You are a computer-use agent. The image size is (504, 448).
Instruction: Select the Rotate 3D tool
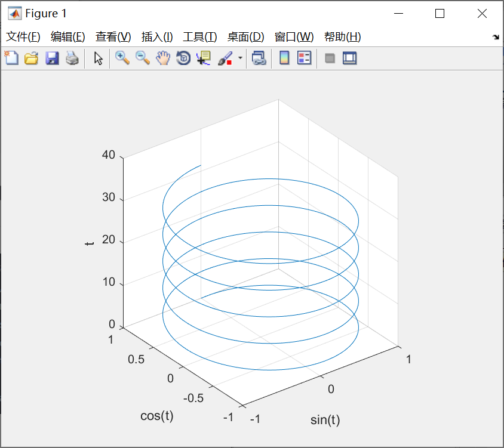(x=183, y=58)
